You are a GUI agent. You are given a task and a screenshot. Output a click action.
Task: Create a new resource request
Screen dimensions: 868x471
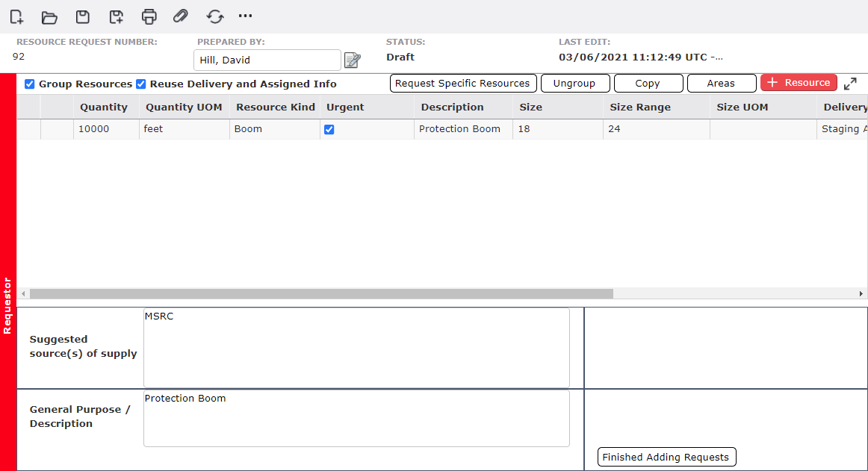coord(16,16)
